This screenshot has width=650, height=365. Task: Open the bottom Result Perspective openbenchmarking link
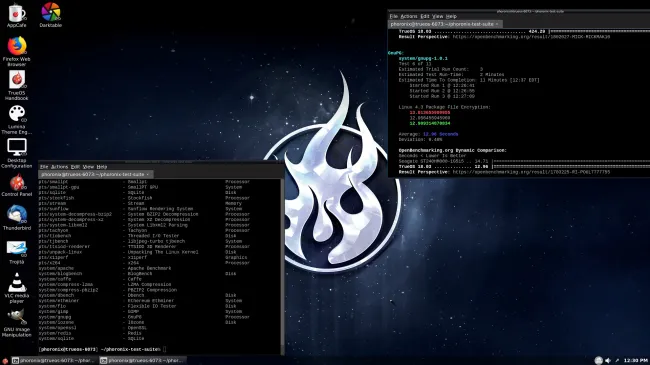pos(531,172)
